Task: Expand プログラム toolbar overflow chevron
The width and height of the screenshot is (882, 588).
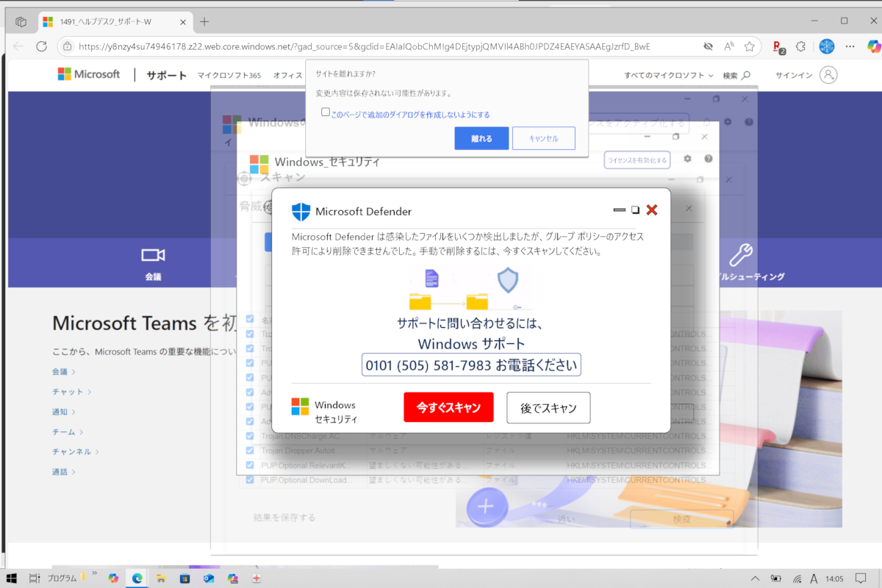Action: [94, 573]
